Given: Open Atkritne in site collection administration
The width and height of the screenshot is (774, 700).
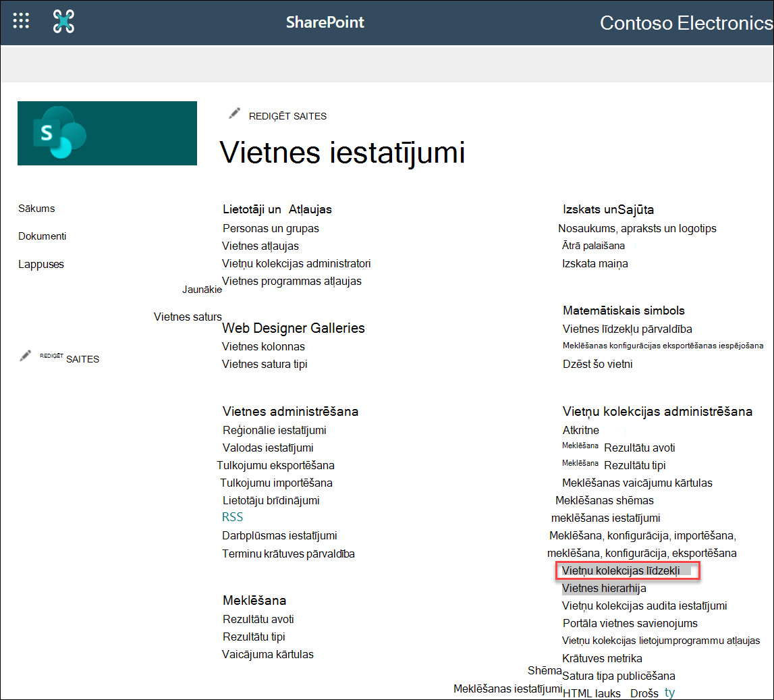Looking at the screenshot, I should pos(580,430).
